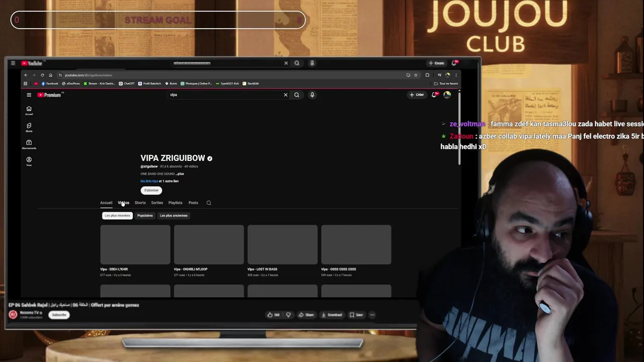Viewport: 644px width, 362px height.
Task: Switch to the channel's Vidéos tab
Action: click(x=124, y=203)
